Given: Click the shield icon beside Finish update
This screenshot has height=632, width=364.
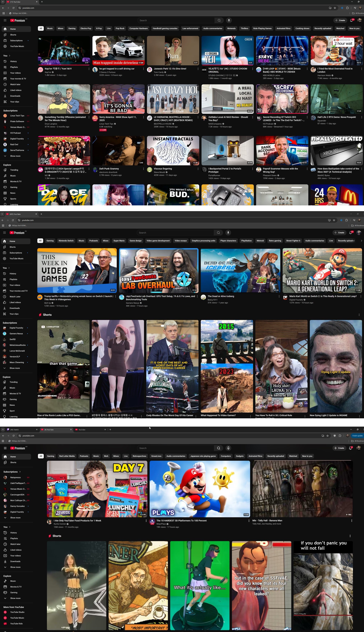Looking at the screenshot, I should point(335,436).
